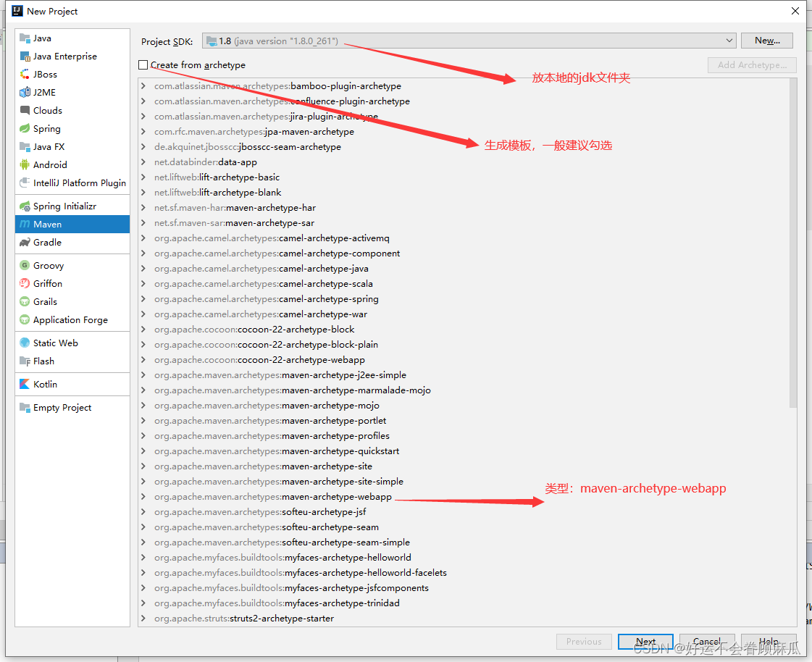Expand cocoon-22-archetype-webapp entry
This screenshot has height=662, width=812.
tap(143, 360)
